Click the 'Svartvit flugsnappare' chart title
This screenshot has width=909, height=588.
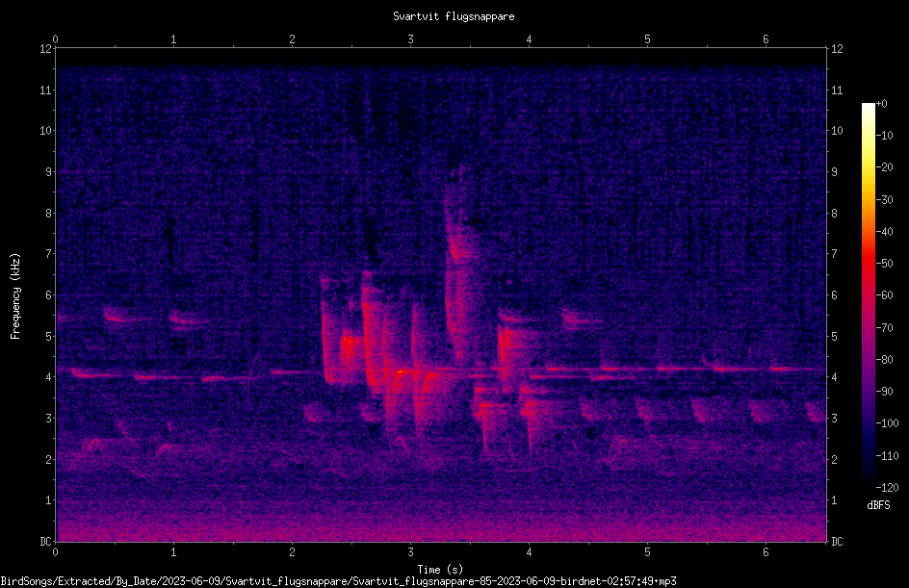[454, 16]
